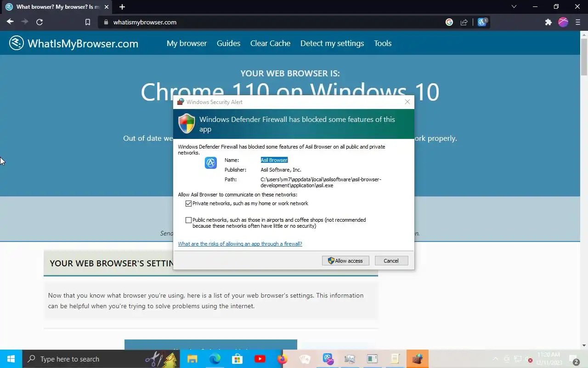Open the notification center icon
Screen dimensions: 588x368
[x=574, y=359]
